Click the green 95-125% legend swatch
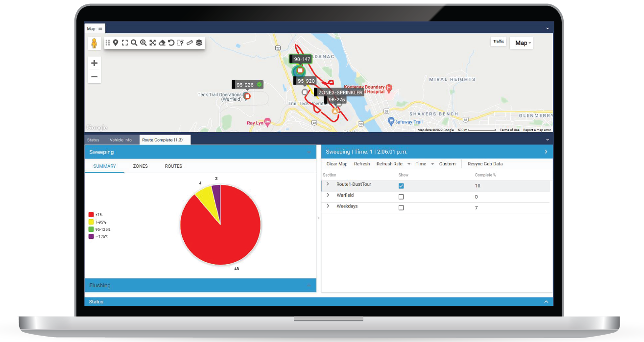The image size is (644, 342). pyautogui.click(x=91, y=229)
